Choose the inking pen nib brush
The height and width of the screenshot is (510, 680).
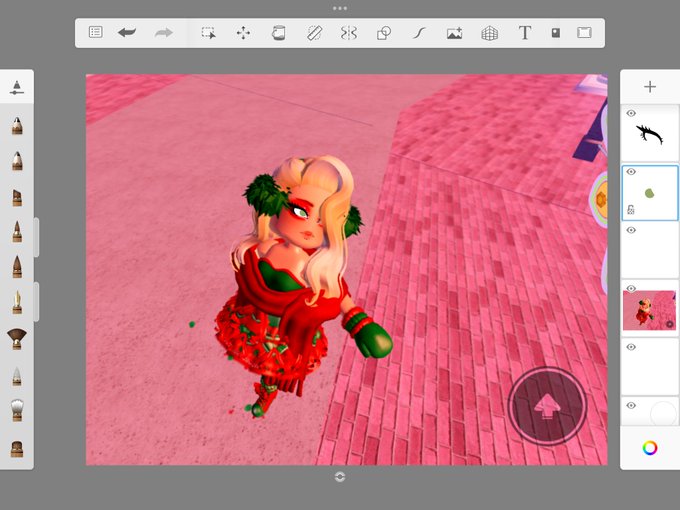[17, 302]
